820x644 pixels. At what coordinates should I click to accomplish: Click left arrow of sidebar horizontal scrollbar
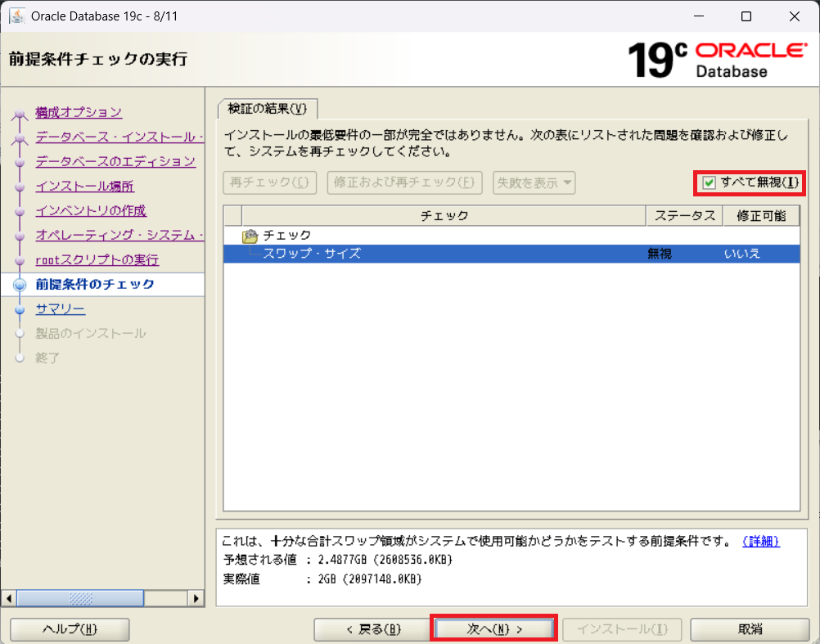coord(9,598)
